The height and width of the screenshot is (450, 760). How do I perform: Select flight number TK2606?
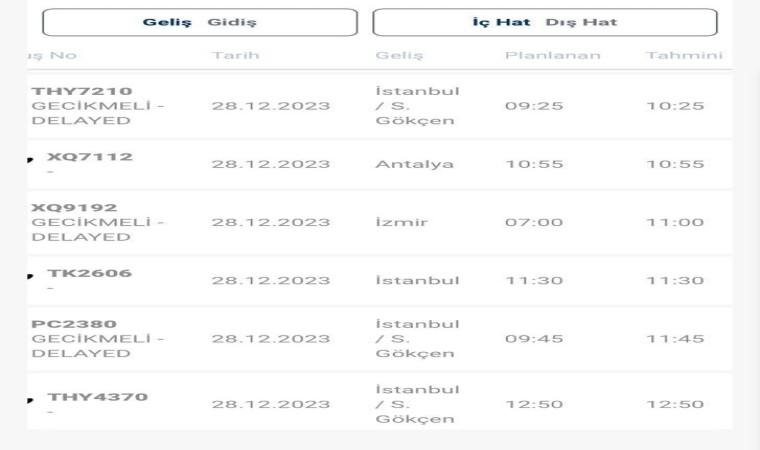pyautogui.click(x=89, y=273)
